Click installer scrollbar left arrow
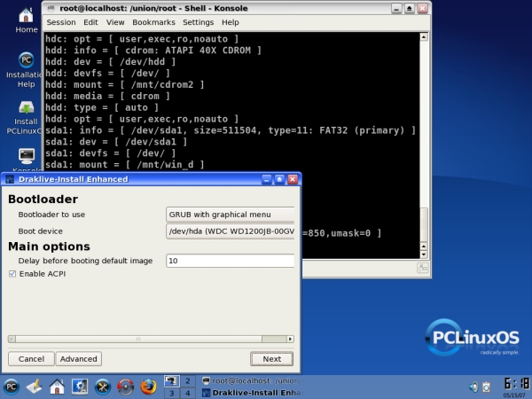Screen dimensions: 532x399 pyautogui.click(x=12, y=339)
